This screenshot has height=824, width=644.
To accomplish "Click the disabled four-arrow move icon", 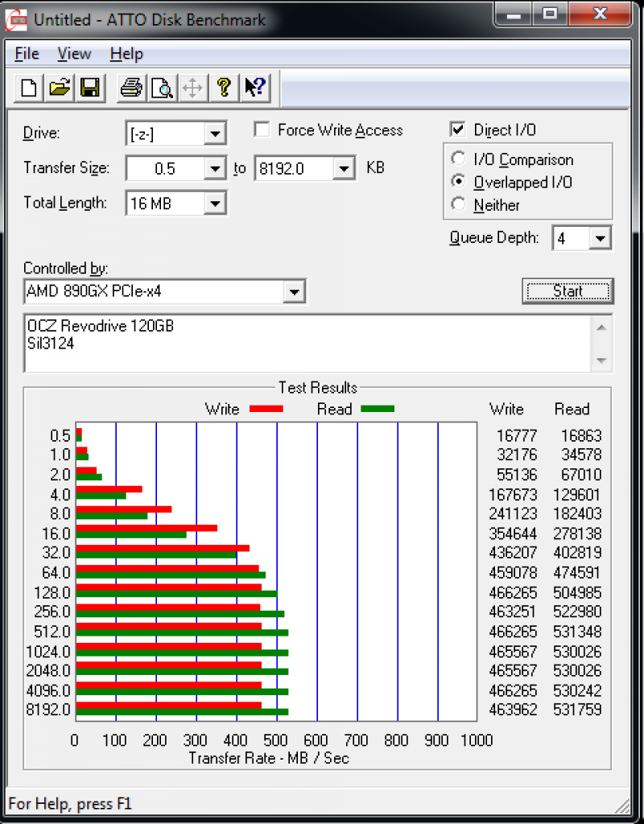I will 192,88.
